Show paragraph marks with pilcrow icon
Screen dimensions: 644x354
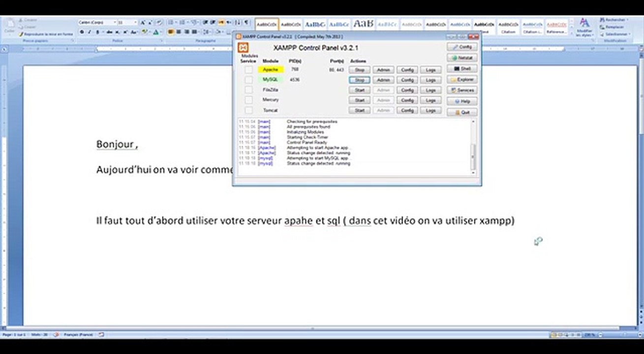click(246, 23)
